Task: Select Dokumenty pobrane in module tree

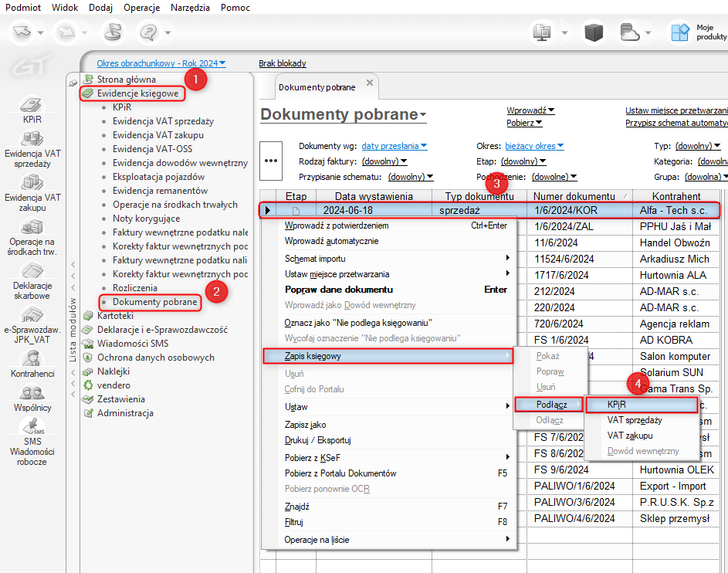Action: (x=154, y=302)
